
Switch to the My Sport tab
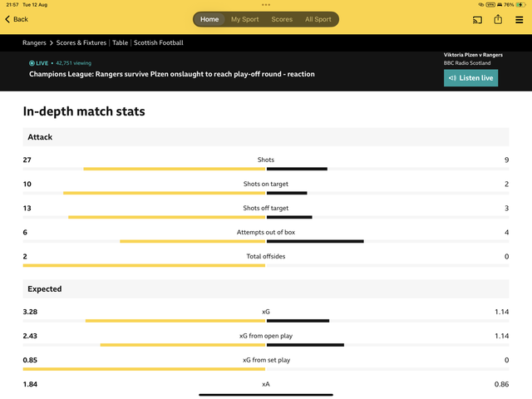coord(245,19)
